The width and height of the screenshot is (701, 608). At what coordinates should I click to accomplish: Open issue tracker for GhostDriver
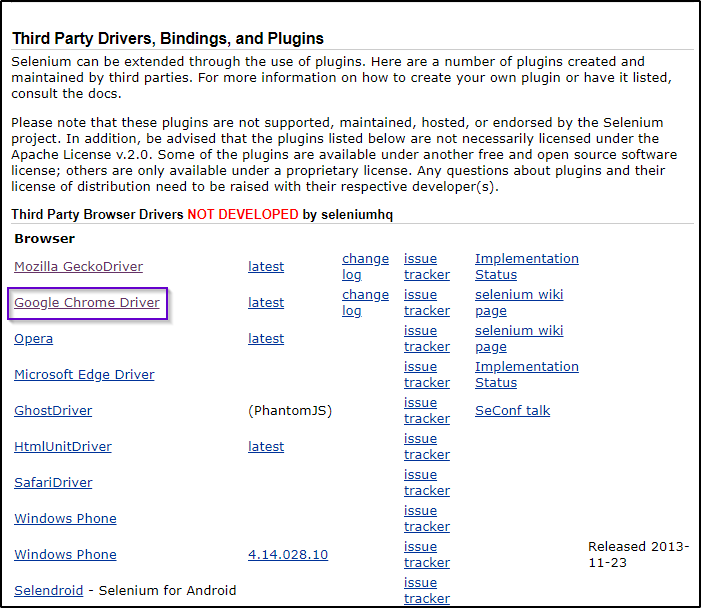tap(427, 410)
